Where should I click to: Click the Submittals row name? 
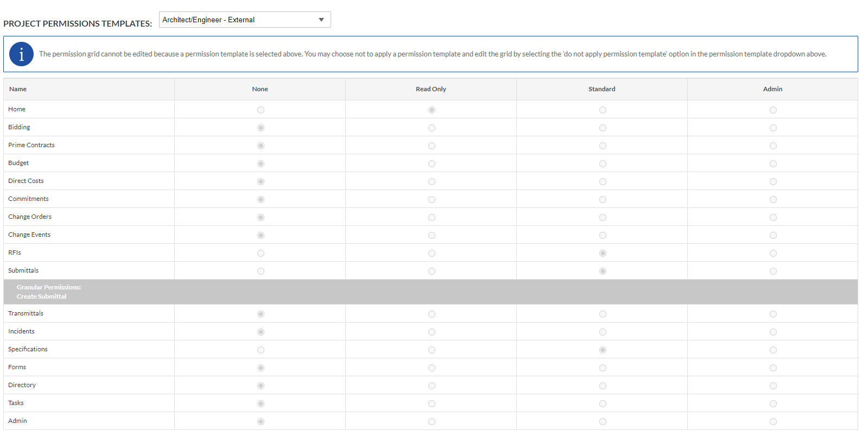pyautogui.click(x=23, y=270)
